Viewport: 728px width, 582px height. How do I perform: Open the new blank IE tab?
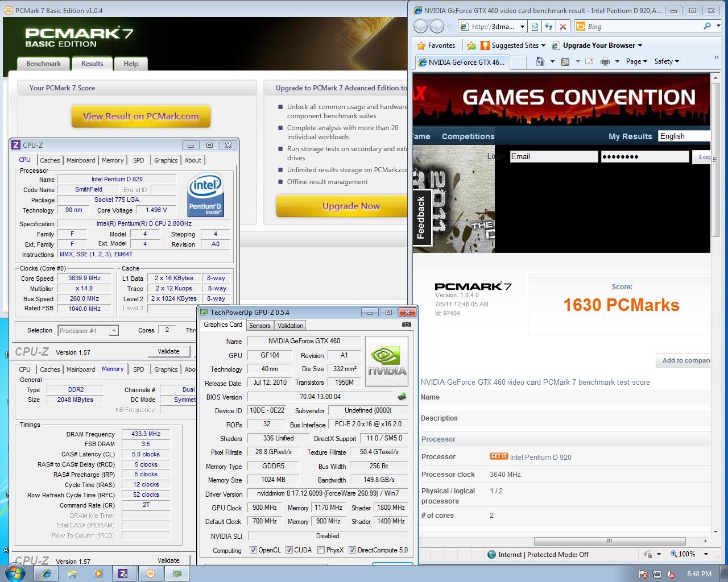point(518,63)
